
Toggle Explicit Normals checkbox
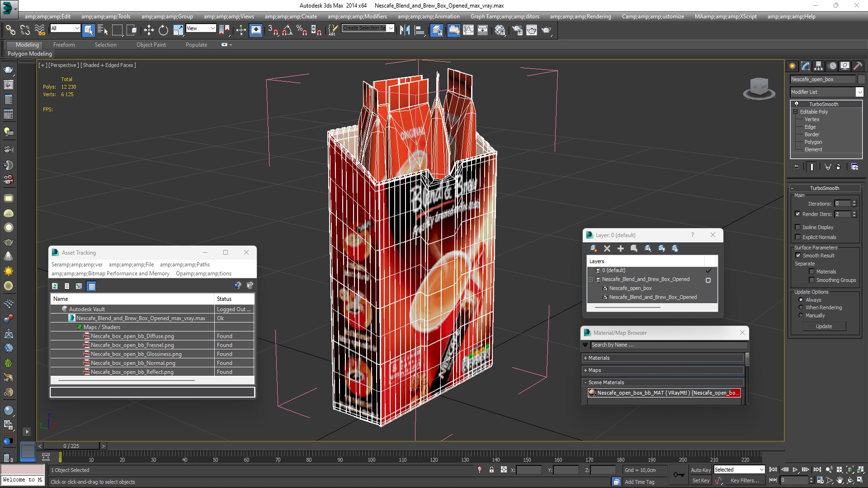coord(798,237)
